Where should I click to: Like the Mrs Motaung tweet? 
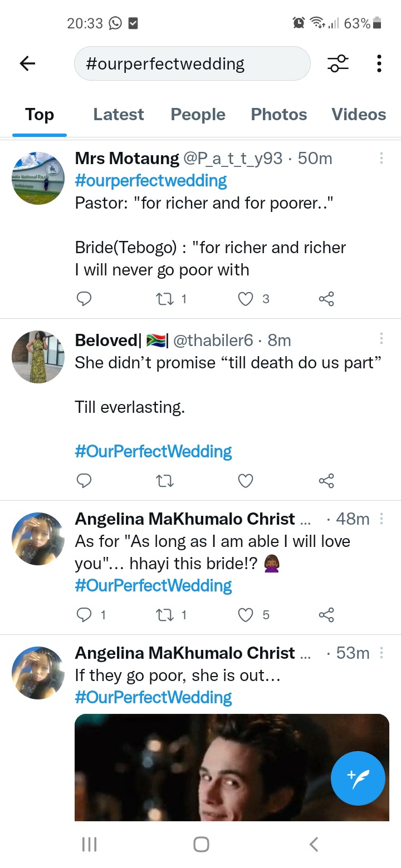[246, 299]
